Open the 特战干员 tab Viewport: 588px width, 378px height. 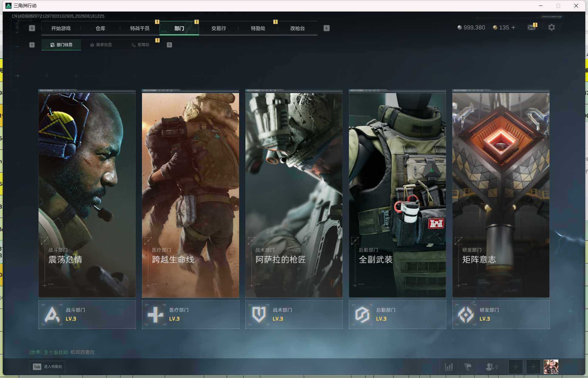pyautogui.click(x=140, y=28)
